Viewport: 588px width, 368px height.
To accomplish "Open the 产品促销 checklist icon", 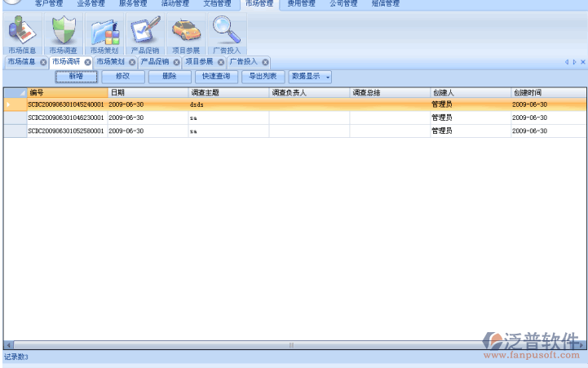I will tap(145, 33).
